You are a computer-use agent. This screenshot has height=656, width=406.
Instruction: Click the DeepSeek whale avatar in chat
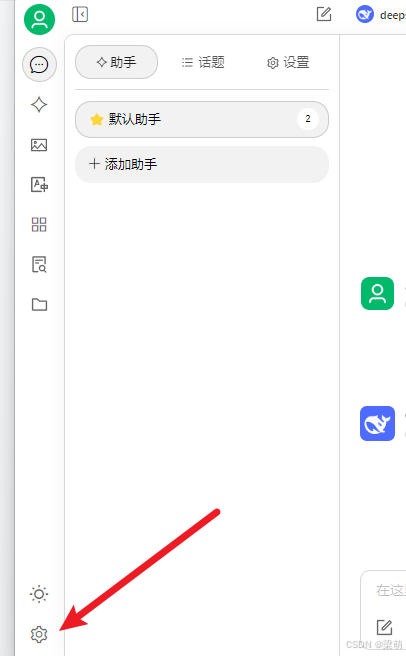(x=378, y=423)
